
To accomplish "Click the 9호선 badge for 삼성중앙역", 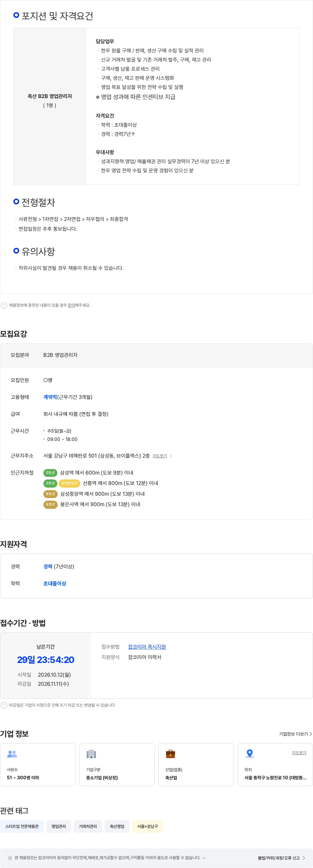I will pyautogui.click(x=50, y=494).
